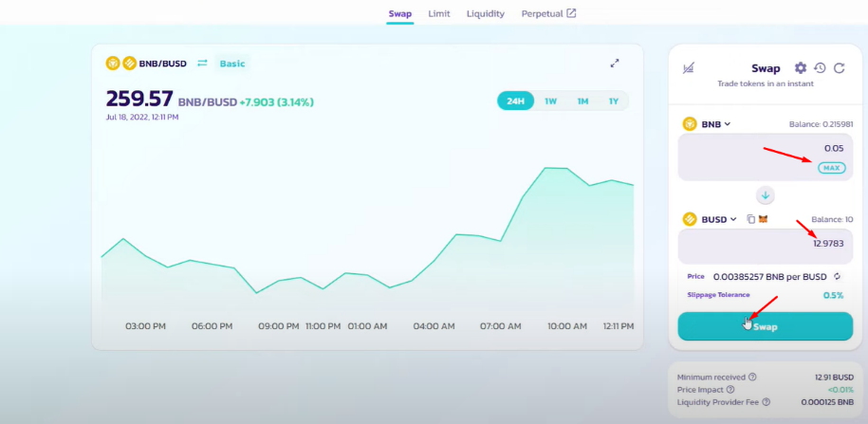Invert the price with the swap-price icon
The height and width of the screenshot is (424, 868).
pos(837,276)
